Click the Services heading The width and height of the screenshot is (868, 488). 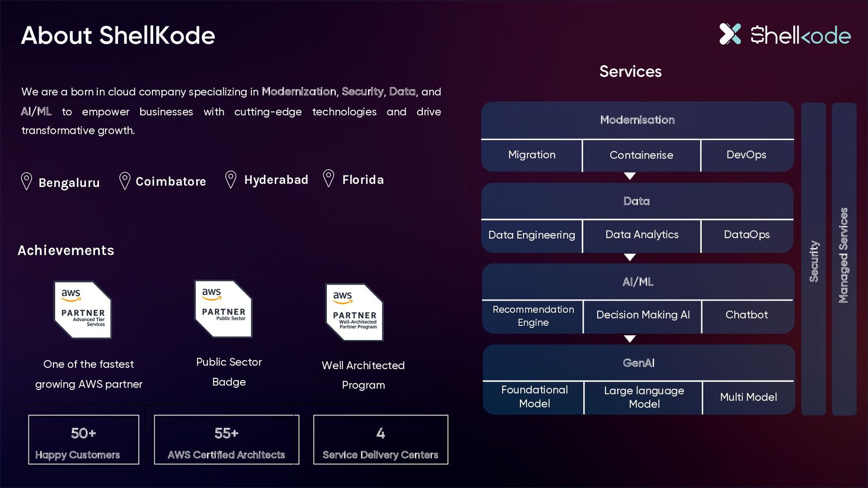[630, 71]
